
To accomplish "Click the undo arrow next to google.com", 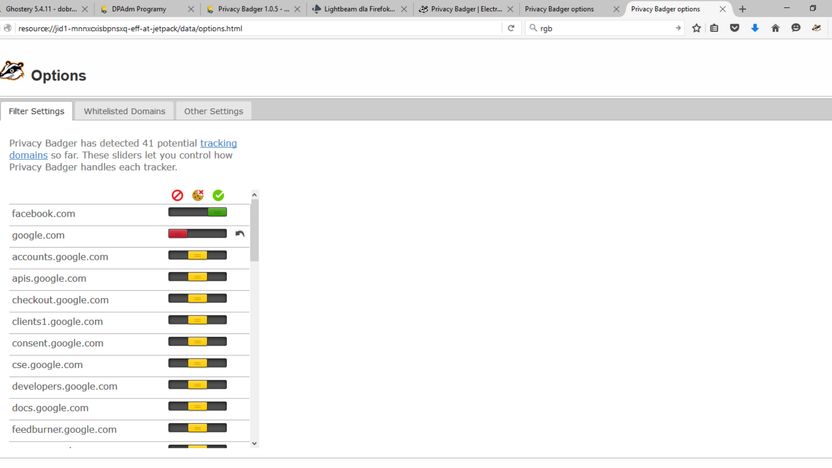I will (x=240, y=233).
